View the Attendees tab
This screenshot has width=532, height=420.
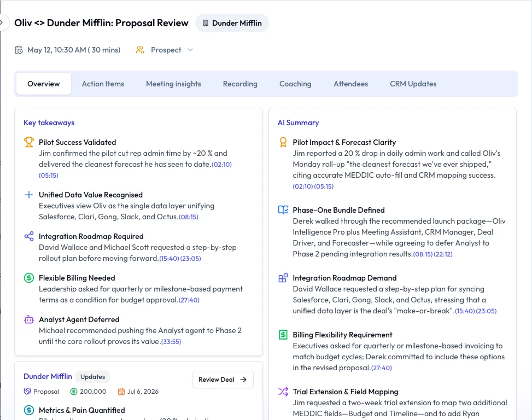[350, 84]
